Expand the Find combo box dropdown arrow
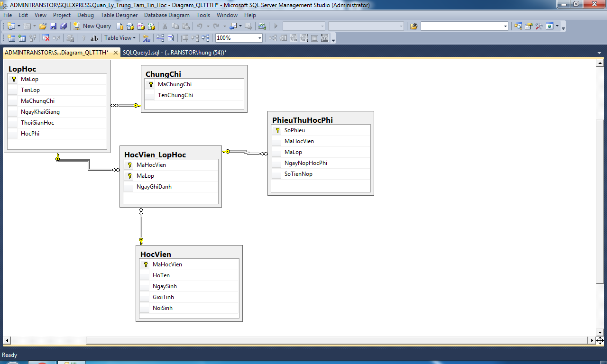 (x=506, y=26)
